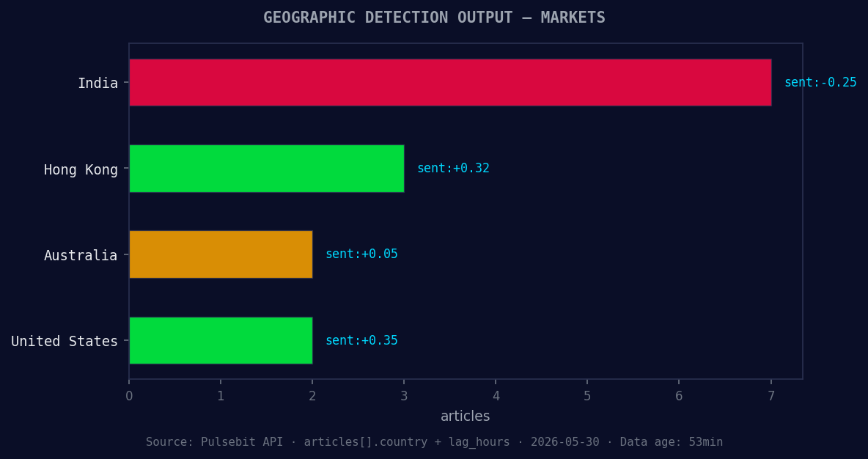Click x-axis tick label 1

[x=221, y=396]
